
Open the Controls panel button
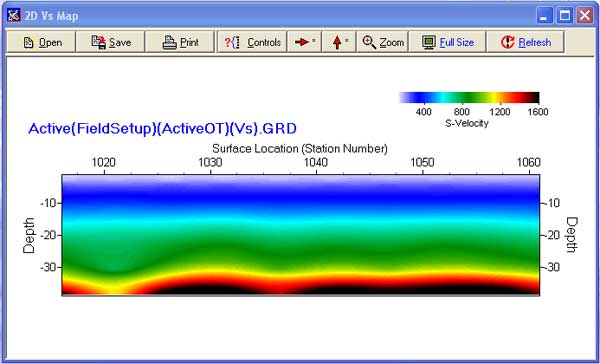pyautogui.click(x=252, y=42)
